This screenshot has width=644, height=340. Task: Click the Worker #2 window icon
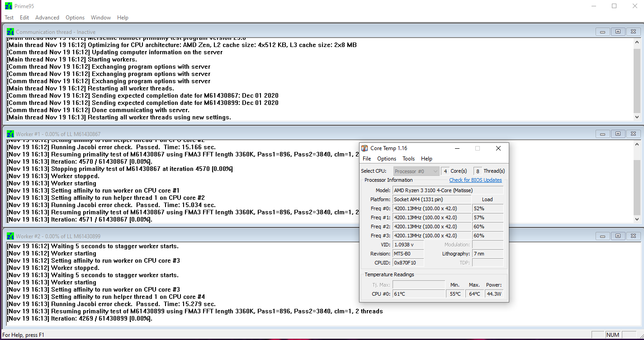pyautogui.click(x=10, y=236)
